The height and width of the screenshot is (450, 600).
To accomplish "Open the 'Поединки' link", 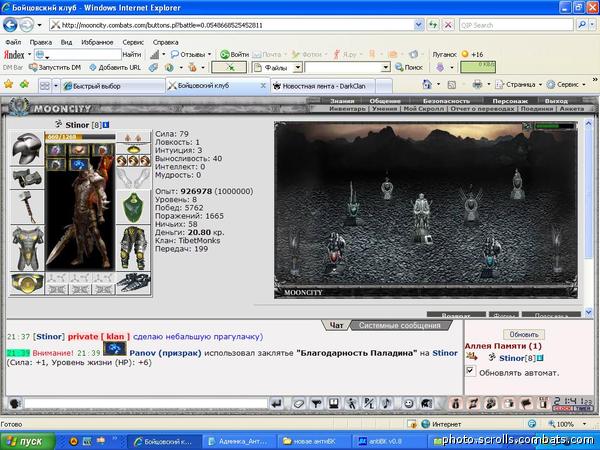I will [x=537, y=109].
